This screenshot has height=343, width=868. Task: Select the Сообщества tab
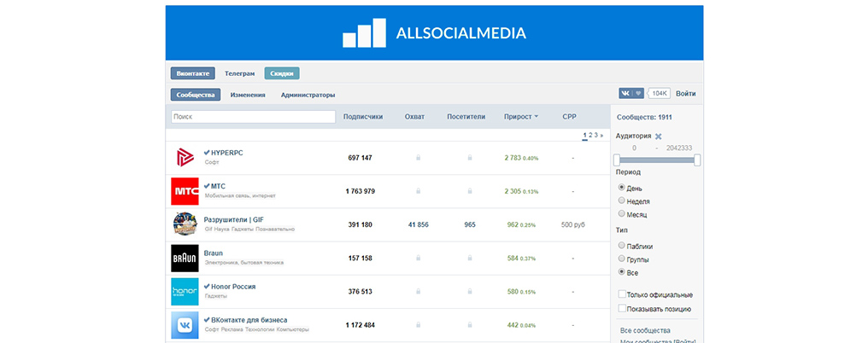(196, 95)
